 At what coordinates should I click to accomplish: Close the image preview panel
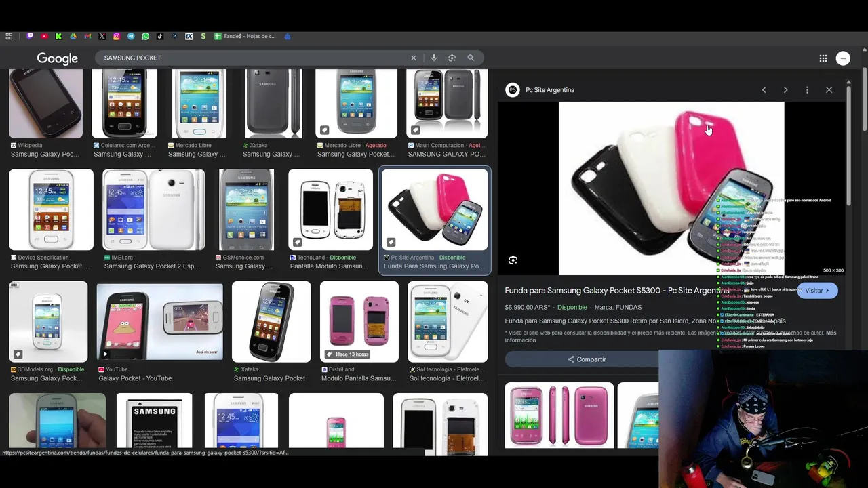tap(829, 89)
